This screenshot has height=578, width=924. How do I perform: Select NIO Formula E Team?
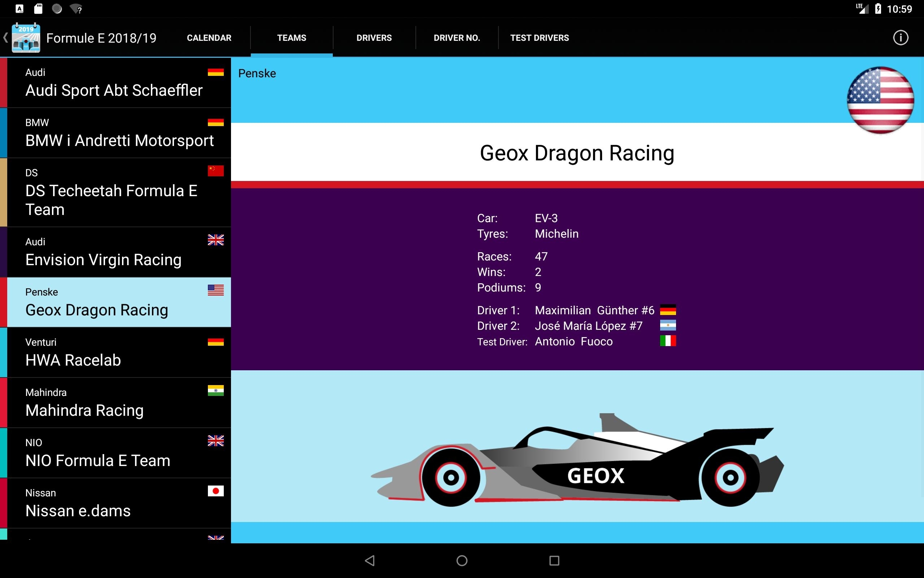(x=115, y=453)
